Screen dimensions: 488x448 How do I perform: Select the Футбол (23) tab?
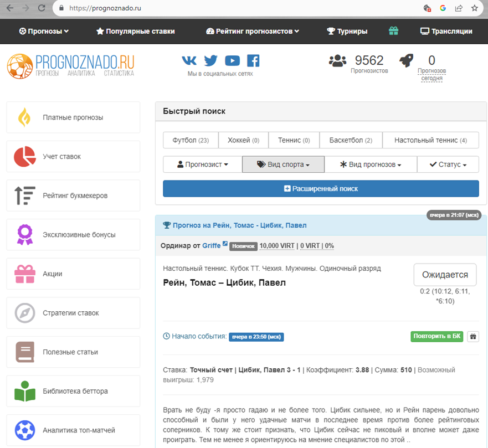(191, 140)
